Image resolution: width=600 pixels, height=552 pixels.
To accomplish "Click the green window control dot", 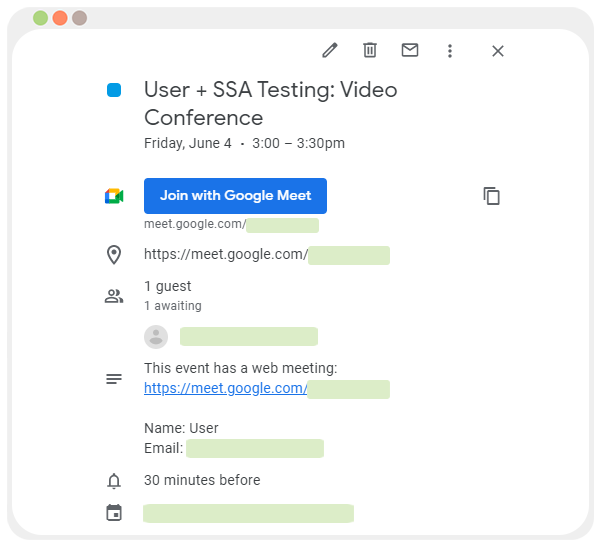I will (x=41, y=18).
